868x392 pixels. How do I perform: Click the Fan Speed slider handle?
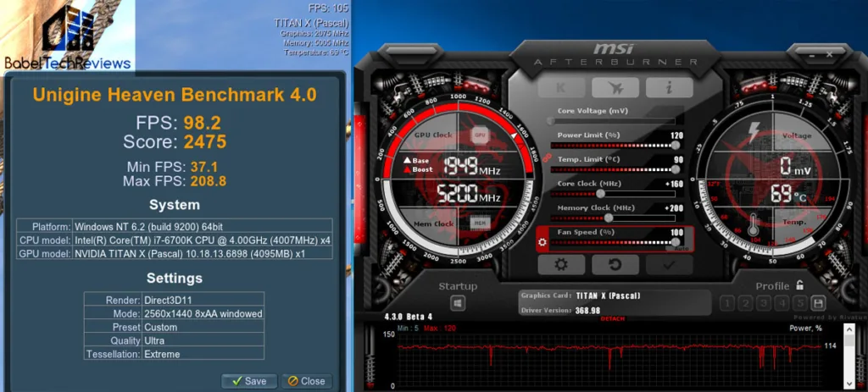pos(676,242)
